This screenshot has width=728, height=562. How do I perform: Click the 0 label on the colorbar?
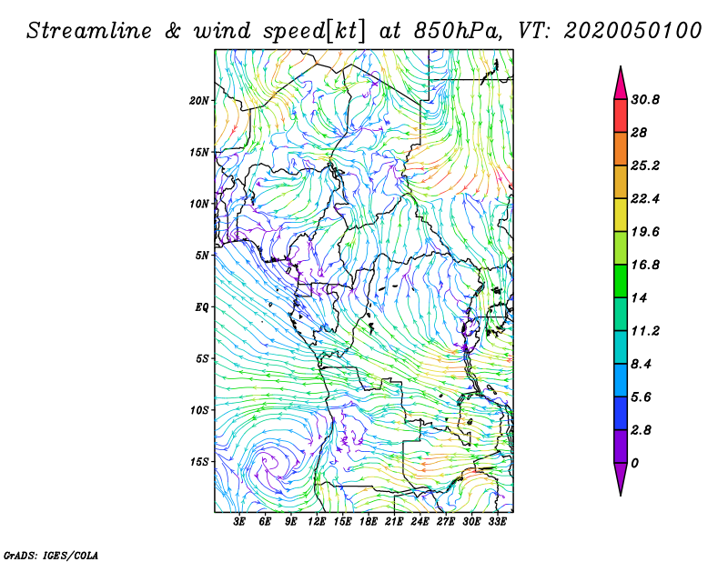[x=636, y=463]
